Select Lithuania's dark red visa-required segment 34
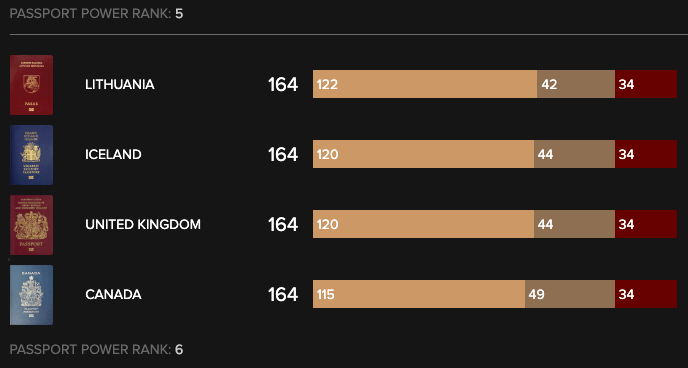The width and height of the screenshot is (688, 368). pyautogui.click(x=646, y=84)
